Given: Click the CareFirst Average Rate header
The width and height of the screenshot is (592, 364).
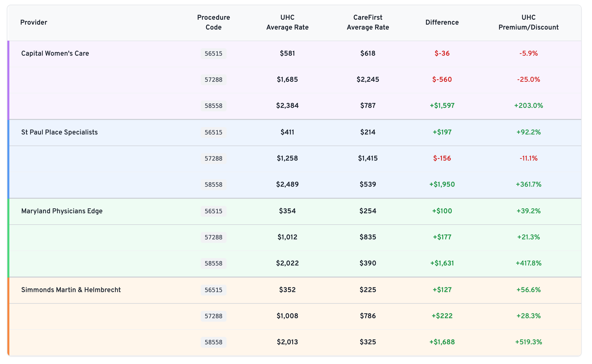Looking at the screenshot, I should tap(368, 22).
